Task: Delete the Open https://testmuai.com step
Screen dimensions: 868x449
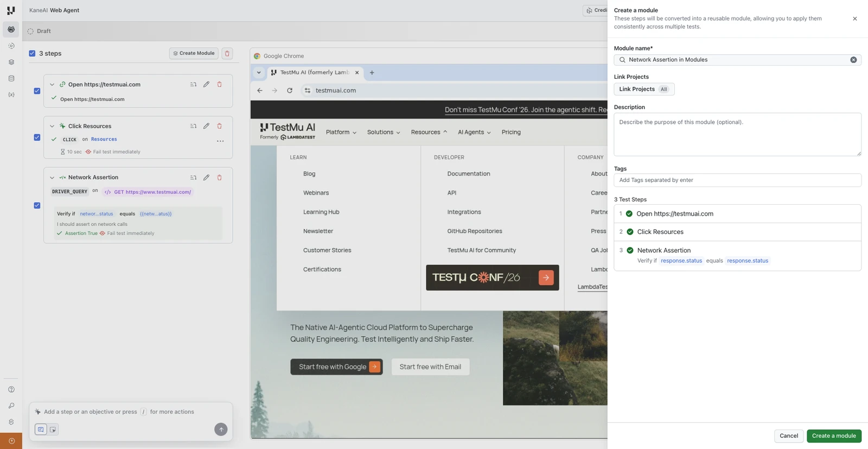Action: [x=219, y=84]
